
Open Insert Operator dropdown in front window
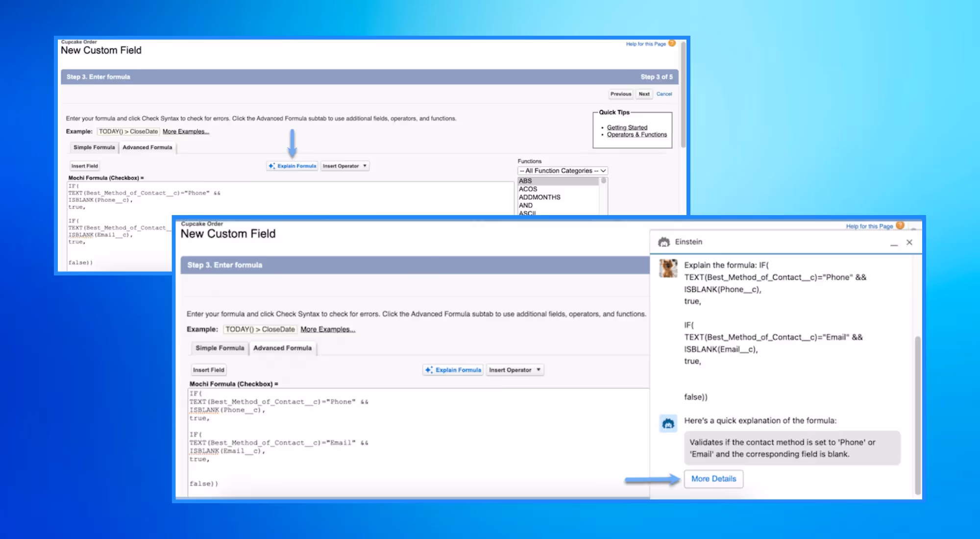pos(514,370)
